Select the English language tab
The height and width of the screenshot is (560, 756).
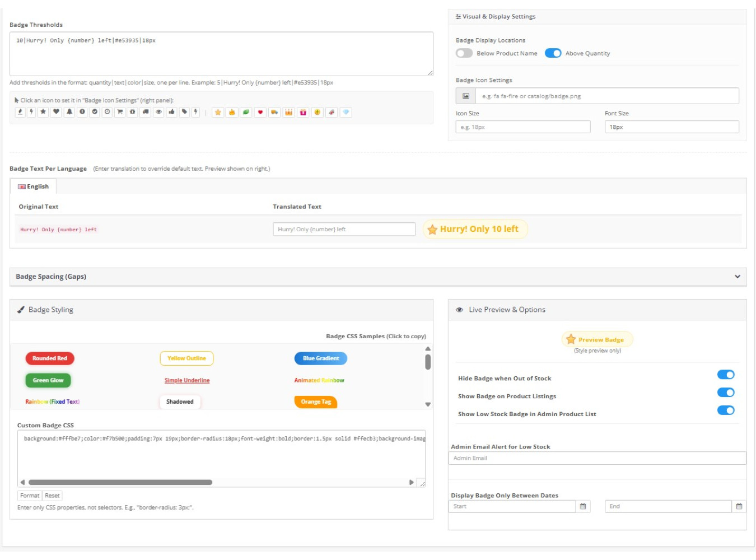[x=34, y=186]
